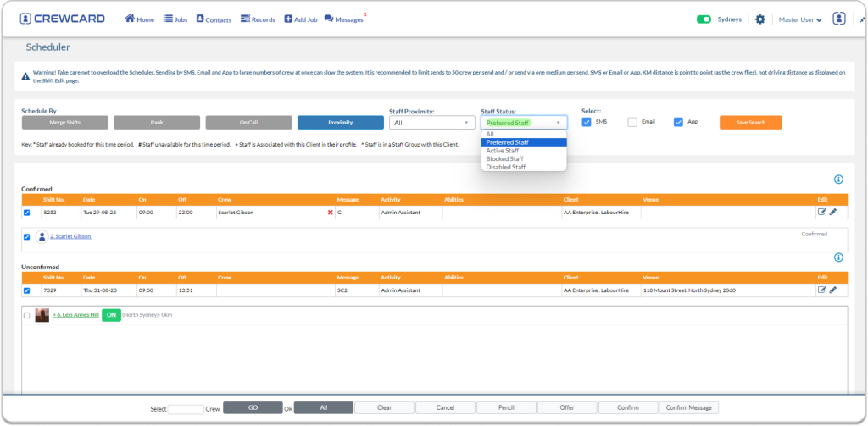Uncheck the SMS checkbox

(x=587, y=122)
